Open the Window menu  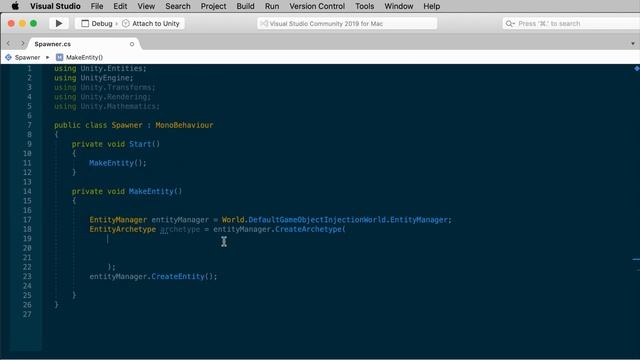(x=399, y=6)
